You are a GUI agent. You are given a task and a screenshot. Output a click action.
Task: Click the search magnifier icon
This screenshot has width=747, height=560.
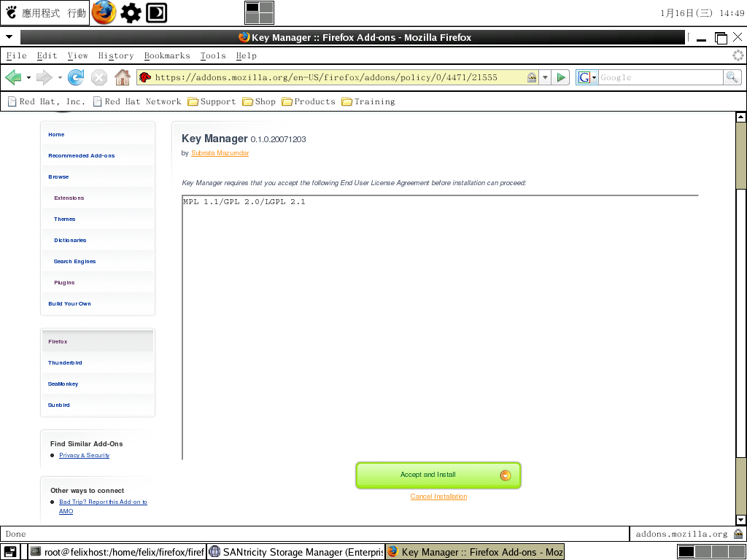pyautogui.click(x=732, y=77)
